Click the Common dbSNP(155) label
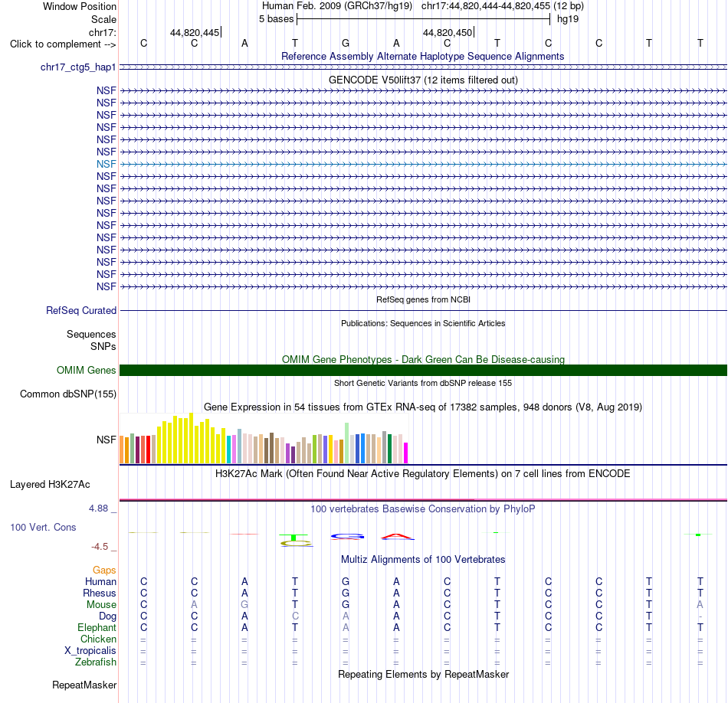The image size is (728, 703). 68,394
